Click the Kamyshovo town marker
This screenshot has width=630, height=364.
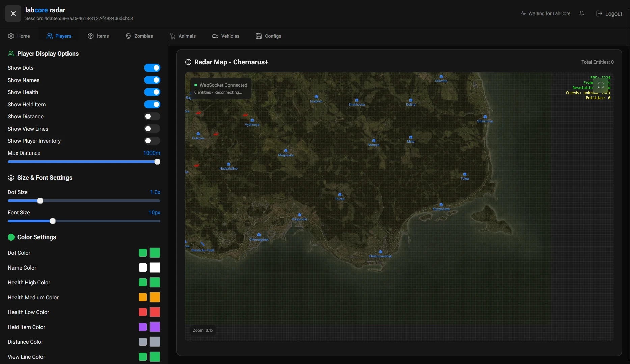click(441, 207)
